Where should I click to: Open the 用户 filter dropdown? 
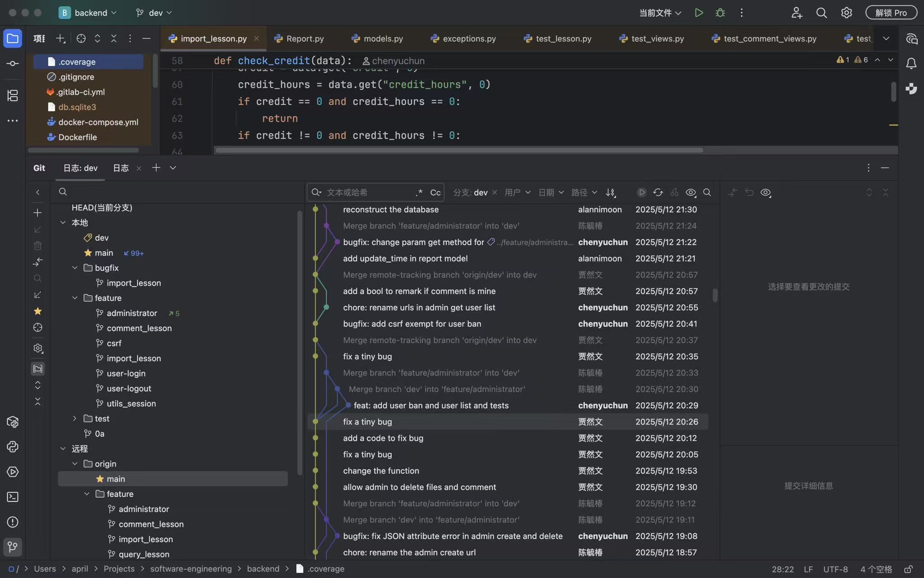click(x=517, y=192)
